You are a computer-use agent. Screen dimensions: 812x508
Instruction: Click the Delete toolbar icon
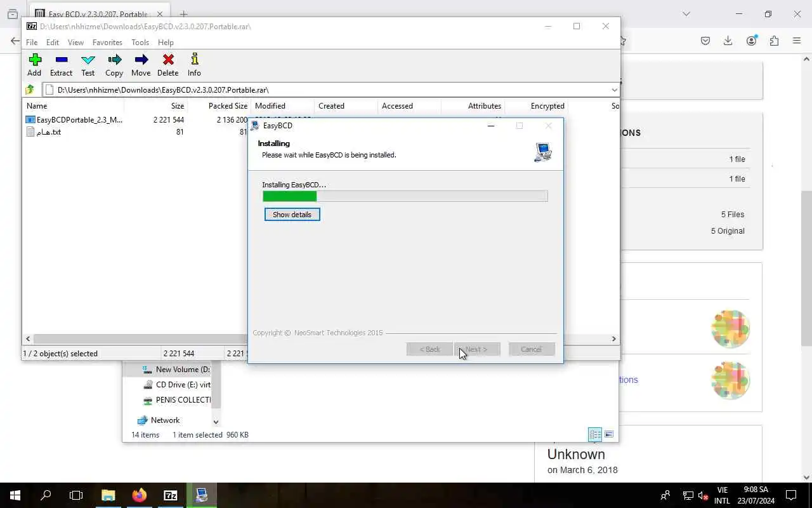(168, 65)
